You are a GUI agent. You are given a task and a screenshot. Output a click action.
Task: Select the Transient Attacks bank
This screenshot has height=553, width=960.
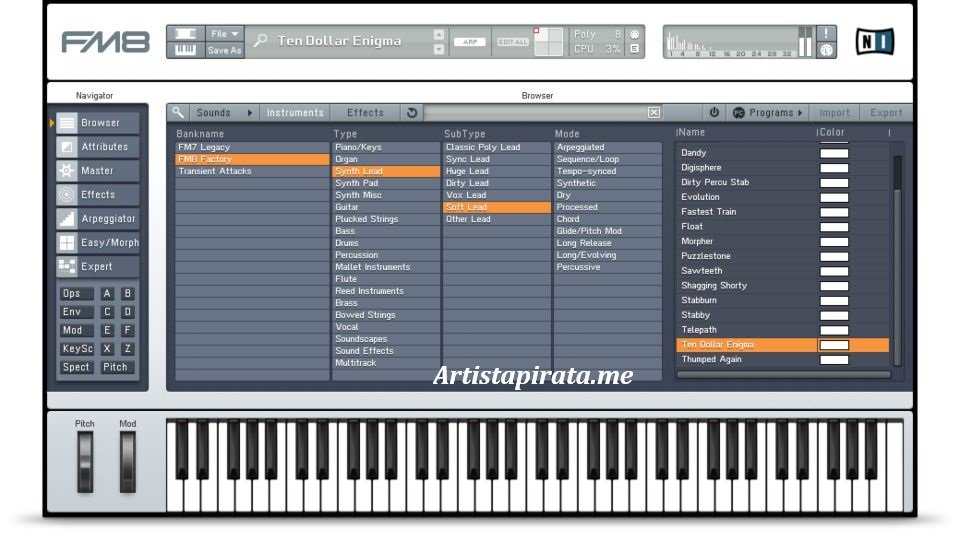coord(252,171)
